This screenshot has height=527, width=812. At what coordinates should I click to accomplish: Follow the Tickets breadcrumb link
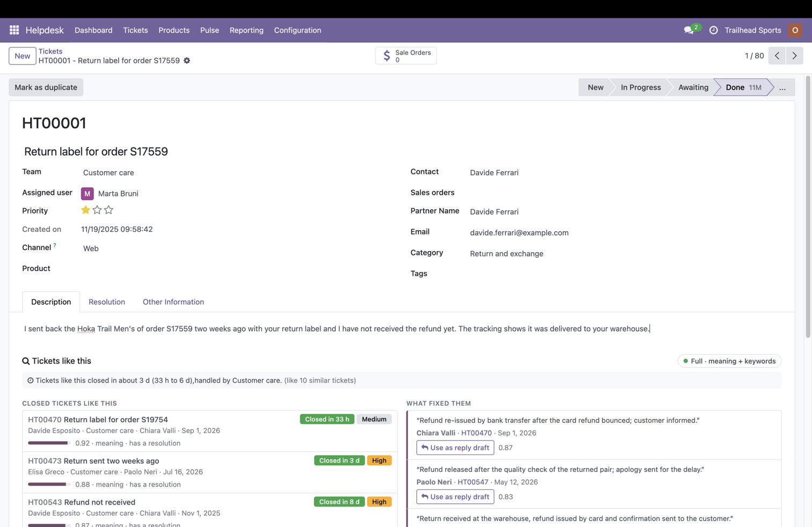click(50, 52)
